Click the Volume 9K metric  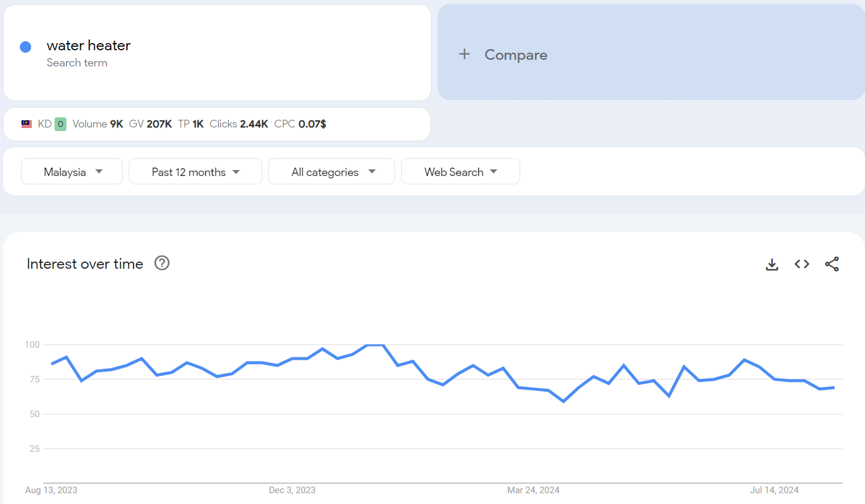(98, 124)
